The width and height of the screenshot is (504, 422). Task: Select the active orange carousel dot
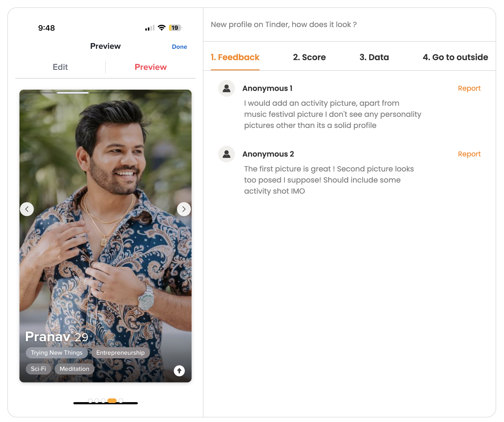[112, 401]
